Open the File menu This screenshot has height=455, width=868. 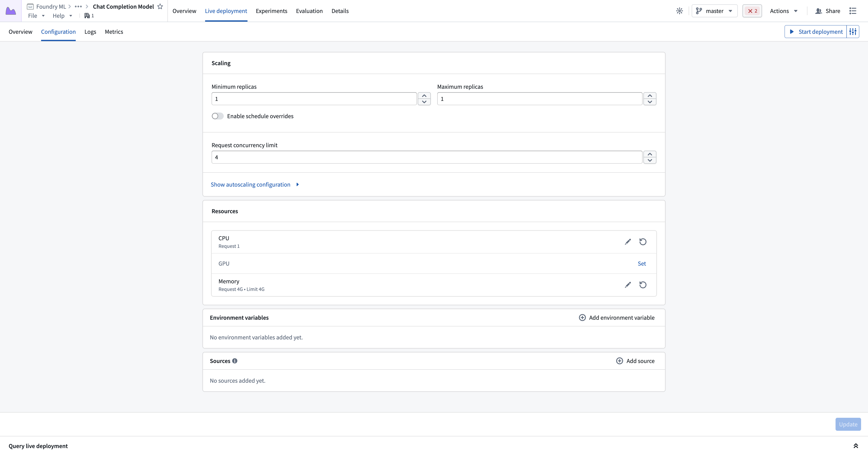pos(36,16)
